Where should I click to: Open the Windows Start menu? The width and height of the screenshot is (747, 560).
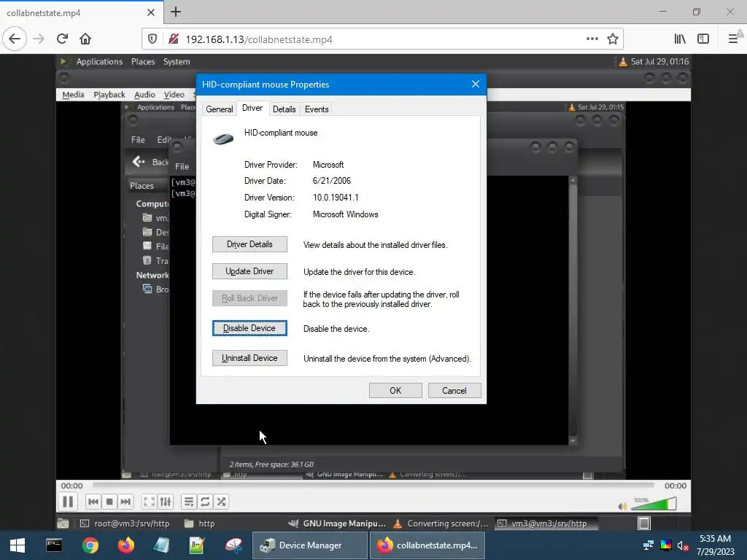pyautogui.click(x=18, y=545)
